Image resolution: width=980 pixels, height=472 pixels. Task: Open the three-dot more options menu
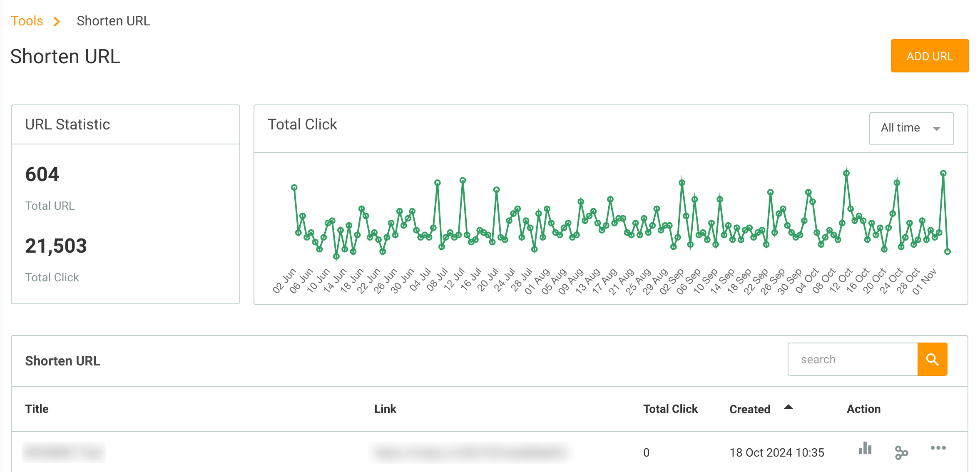[938, 448]
